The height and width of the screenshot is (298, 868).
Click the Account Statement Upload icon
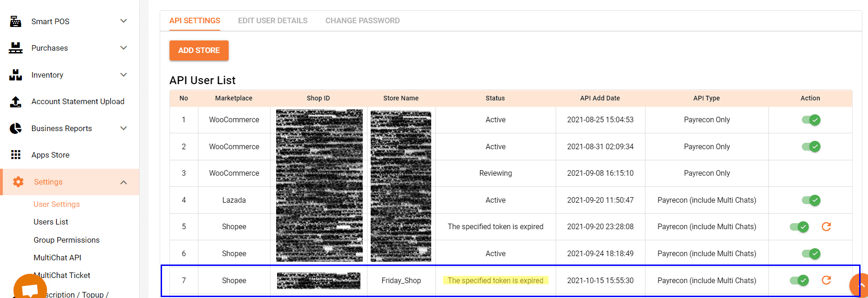click(15, 101)
